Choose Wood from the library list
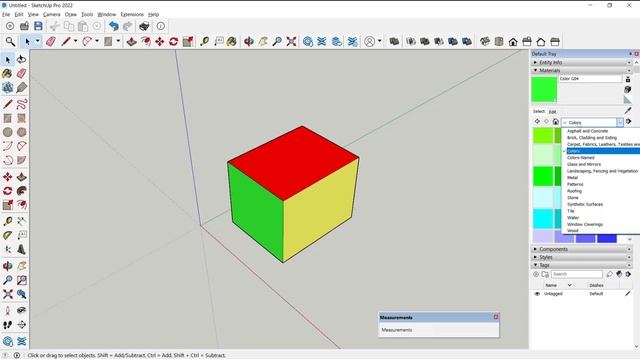Image resolution: width=640 pixels, height=360 pixels. [573, 231]
